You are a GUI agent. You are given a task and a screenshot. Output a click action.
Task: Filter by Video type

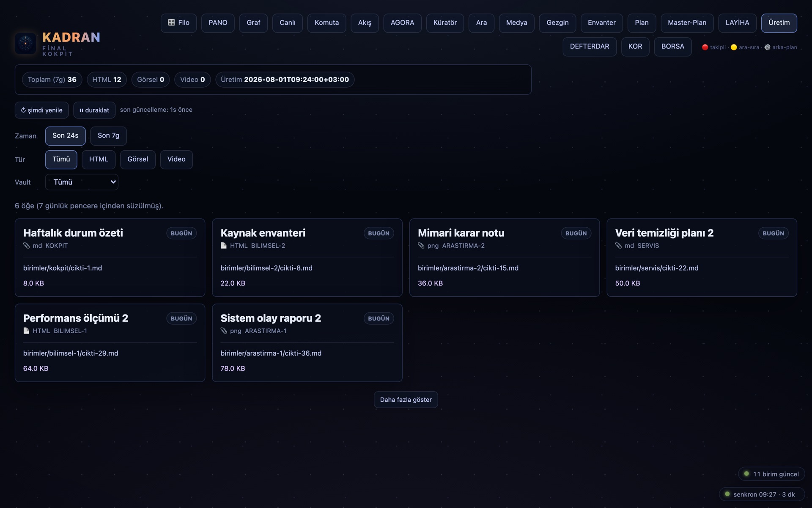[176, 160]
